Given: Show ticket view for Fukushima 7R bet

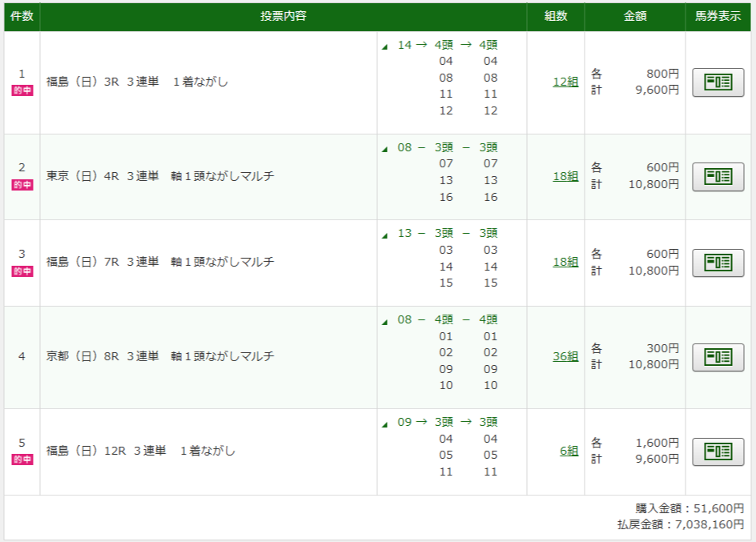Looking at the screenshot, I should coord(718,263).
